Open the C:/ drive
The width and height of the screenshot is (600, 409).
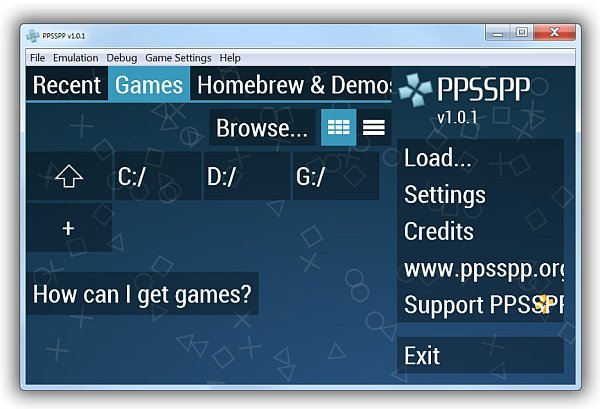[158, 176]
